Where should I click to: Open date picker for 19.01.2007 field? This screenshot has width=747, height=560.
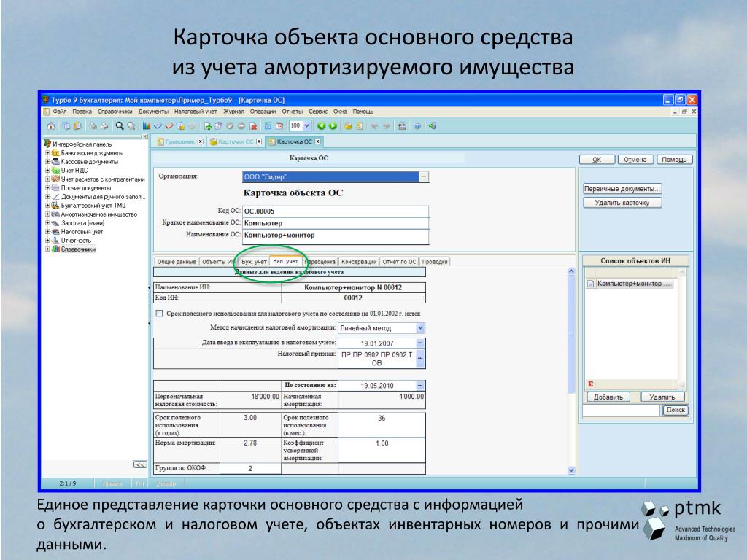tap(420, 343)
